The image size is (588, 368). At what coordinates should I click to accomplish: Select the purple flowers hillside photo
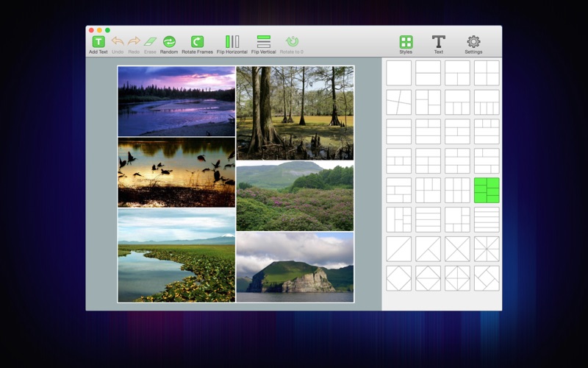[295, 196]
